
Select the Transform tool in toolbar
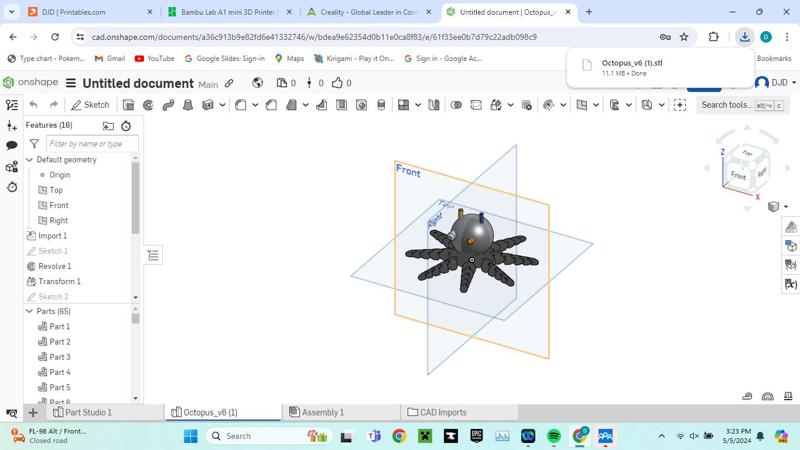coord(496,105)
